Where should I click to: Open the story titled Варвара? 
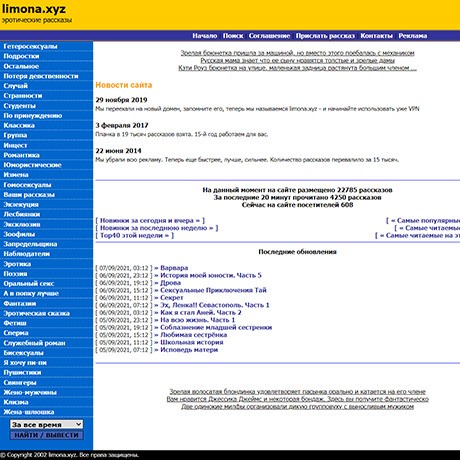point(174,268)
